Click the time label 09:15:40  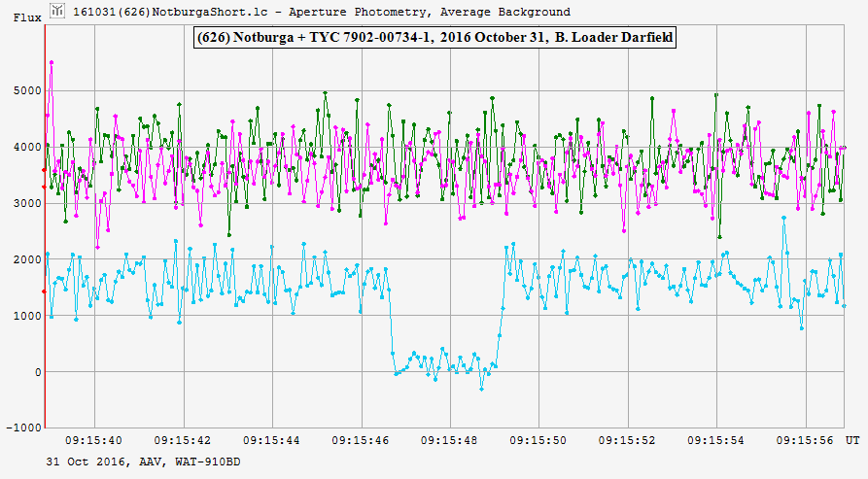(x=93, y=441)
